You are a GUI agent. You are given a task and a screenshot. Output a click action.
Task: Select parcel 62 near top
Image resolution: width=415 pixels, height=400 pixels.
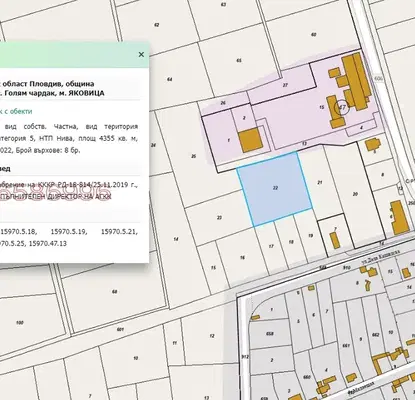157,25
